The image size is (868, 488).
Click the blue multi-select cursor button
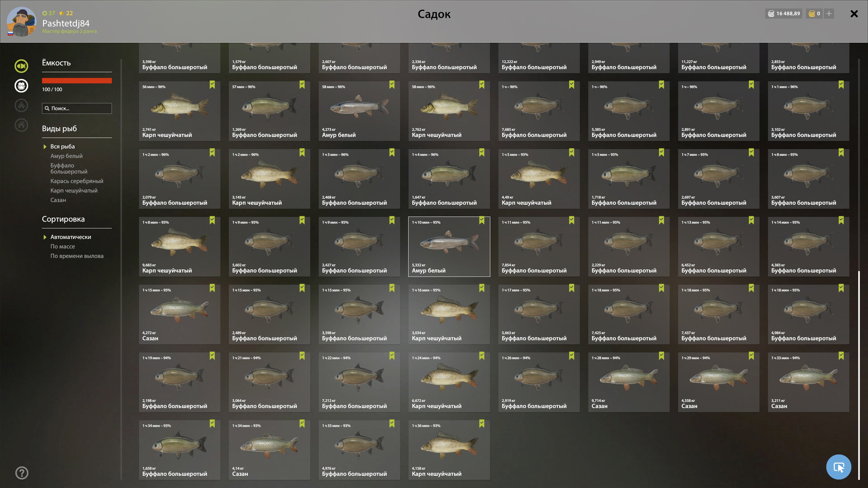pos(839,467)
